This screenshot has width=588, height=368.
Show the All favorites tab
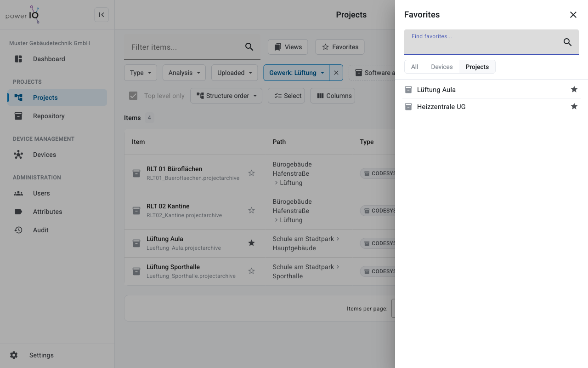(415, 67)
